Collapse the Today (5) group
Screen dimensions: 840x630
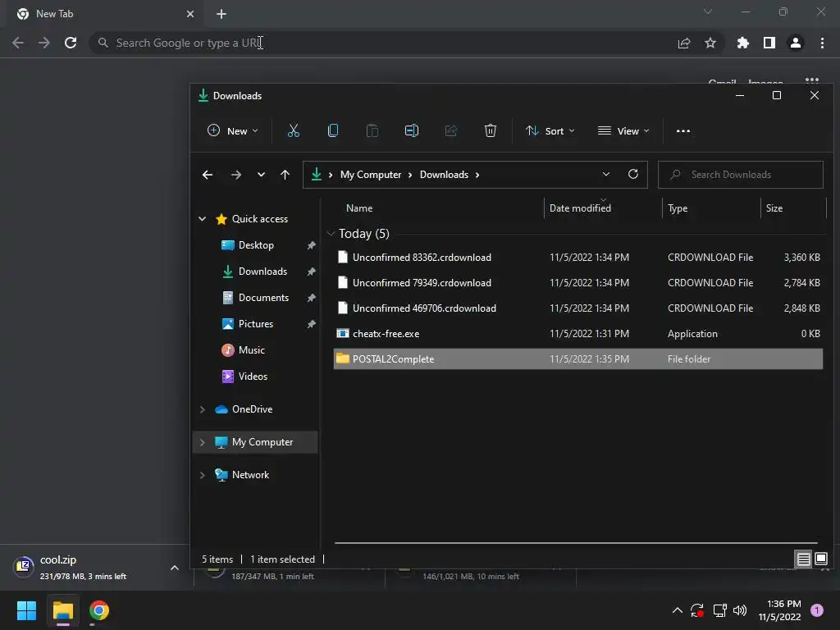[331, 234]
